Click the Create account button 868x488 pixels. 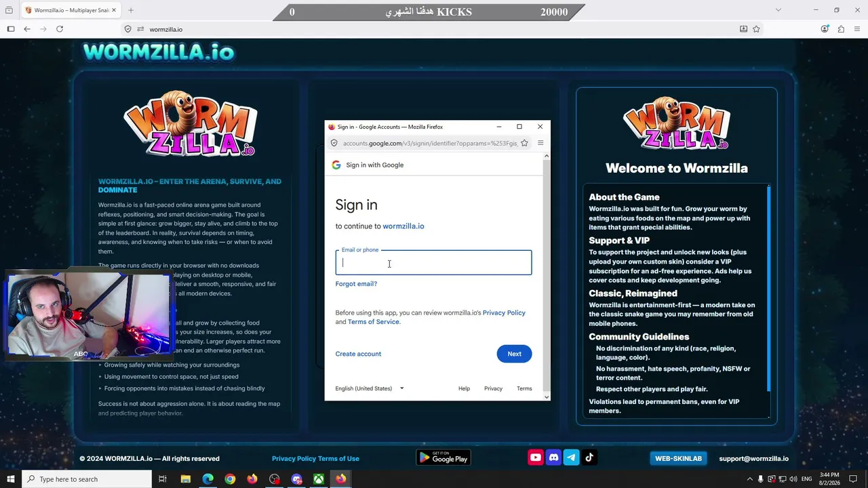click(x=358, y=354)
